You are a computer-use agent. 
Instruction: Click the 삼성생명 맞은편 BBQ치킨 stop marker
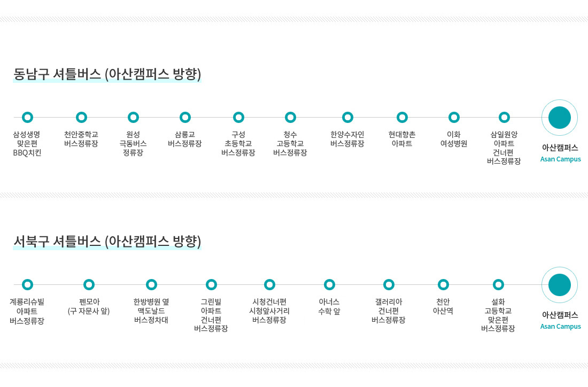tap(27, 118)
